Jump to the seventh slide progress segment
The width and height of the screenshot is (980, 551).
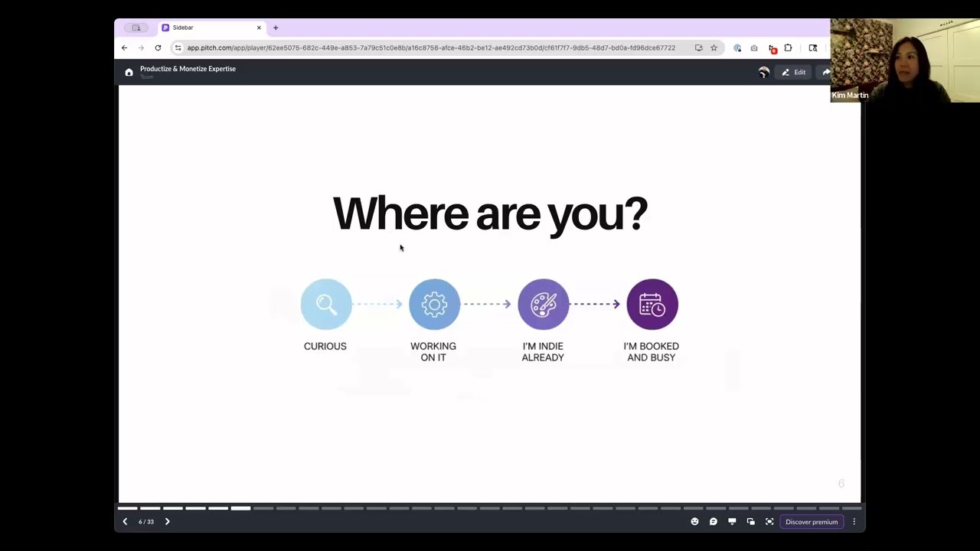click(263, 508)
